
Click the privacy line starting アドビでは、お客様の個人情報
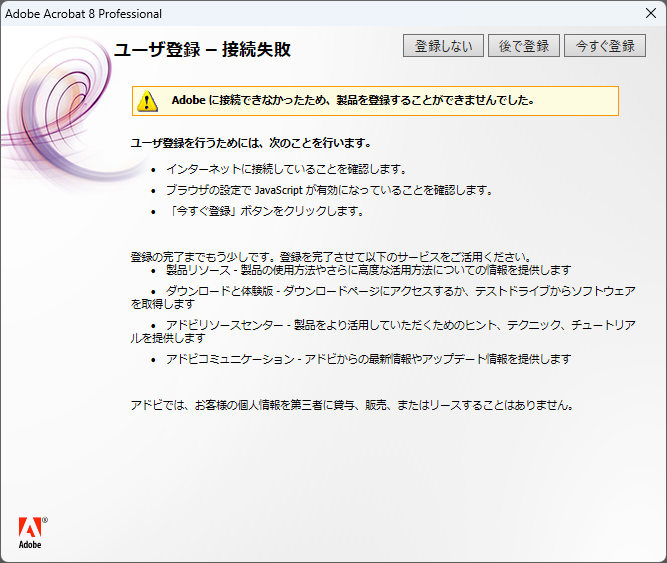coord(352,405)
